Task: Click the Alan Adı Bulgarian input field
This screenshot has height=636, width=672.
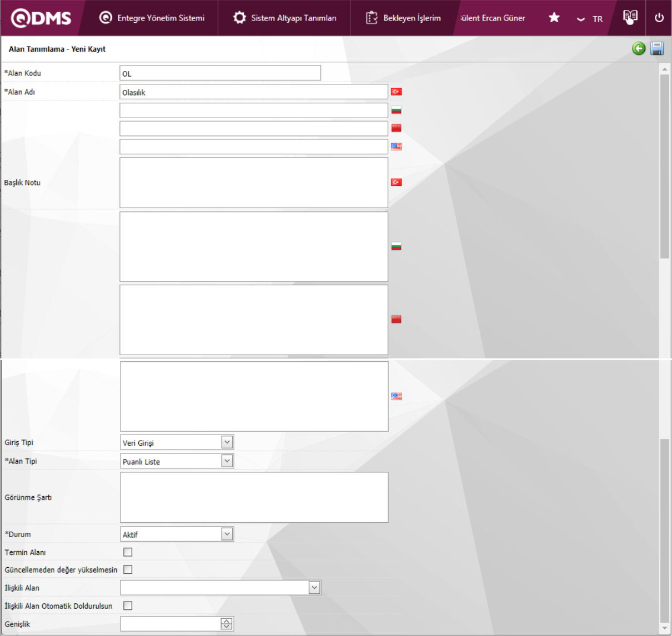Action: point(254,110)
